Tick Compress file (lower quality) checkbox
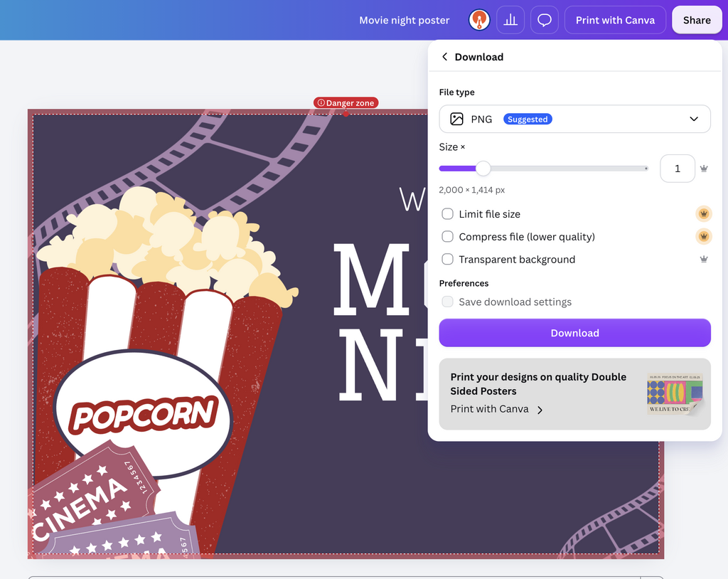This screenshot has height=579, width=728. pos(448,237)
